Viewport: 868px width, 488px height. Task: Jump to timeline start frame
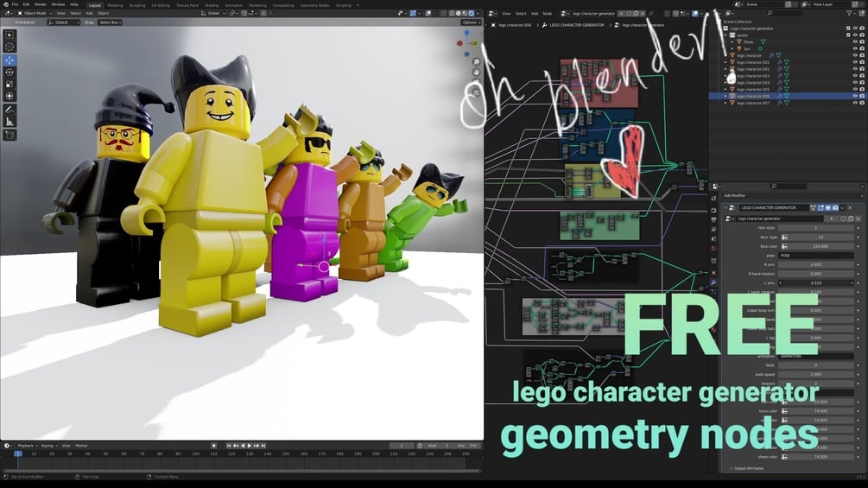click(x=229, y=446)
